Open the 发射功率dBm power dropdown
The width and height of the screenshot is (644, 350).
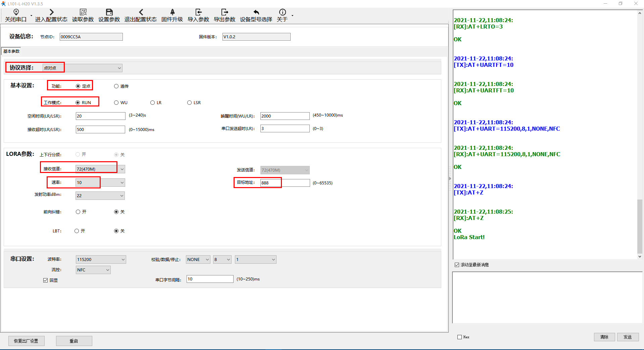pos(121,195)
